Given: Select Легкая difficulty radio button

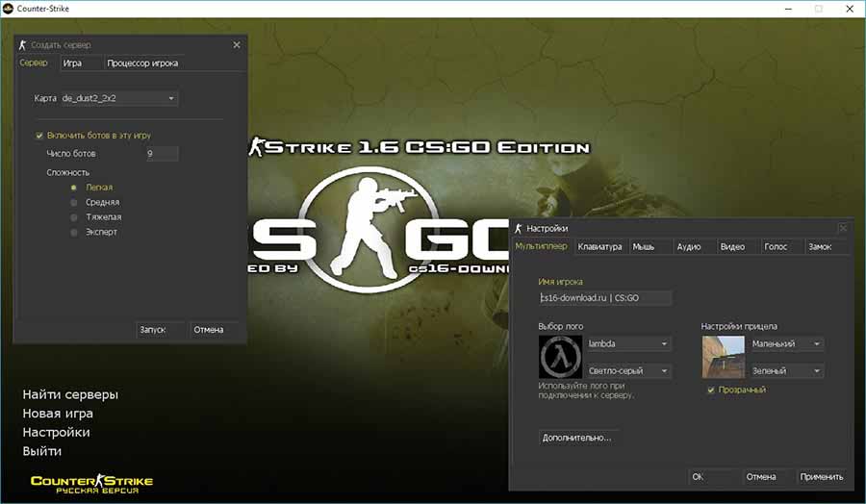Looking at the screenshot, I should 73,188.
